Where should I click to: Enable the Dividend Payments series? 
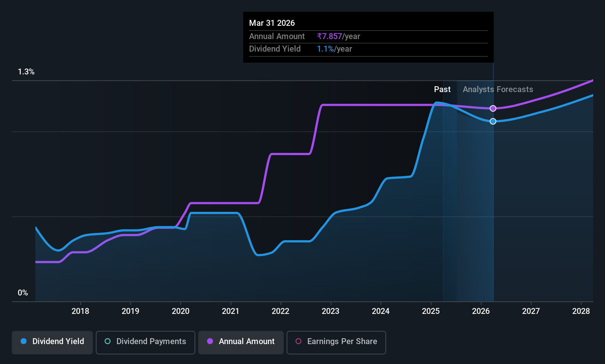pos(146,343)
